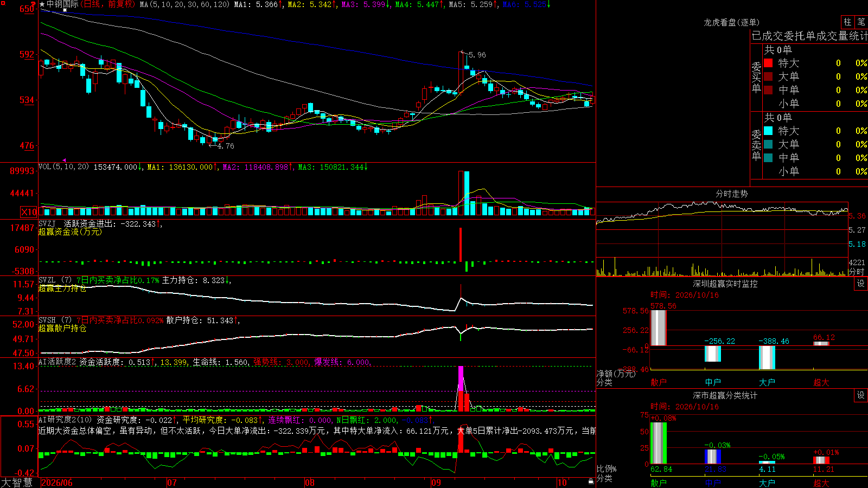Click the 09 month marker on the time axis
868x488 pixels.
(x=436, y=483)
